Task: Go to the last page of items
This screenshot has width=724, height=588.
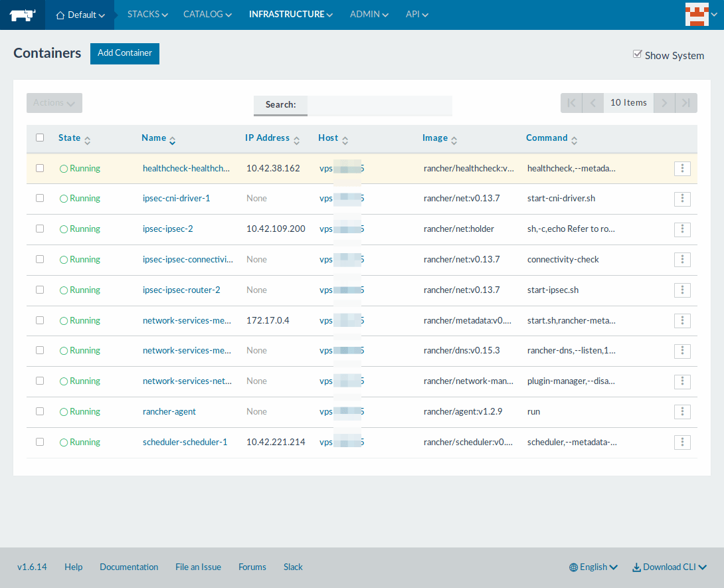Action: 686,103
